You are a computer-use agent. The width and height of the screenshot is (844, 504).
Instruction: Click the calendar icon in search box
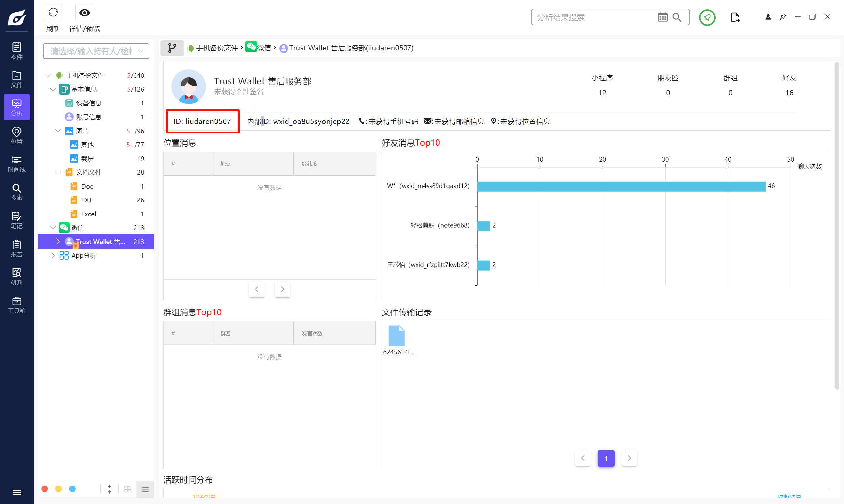(662, 17)
